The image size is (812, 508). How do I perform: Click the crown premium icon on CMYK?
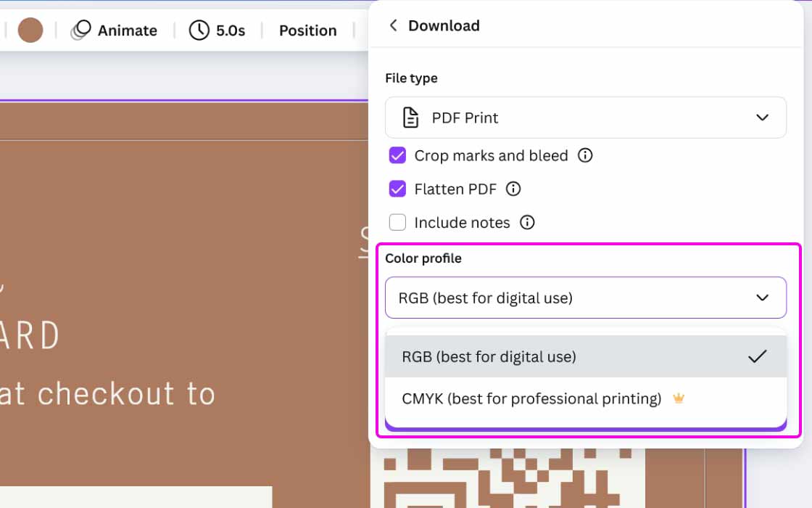pyautogui.click(x=679, y=398)
